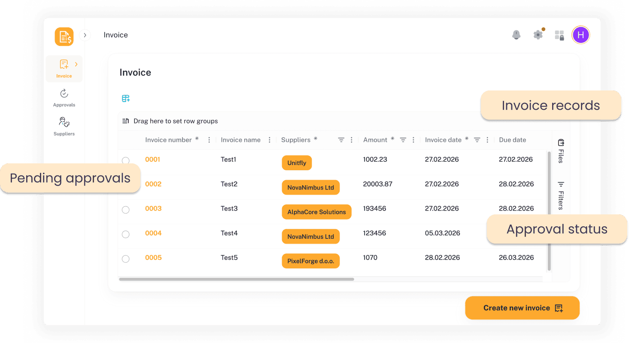Click the Create new invoice button

point(522,308)
